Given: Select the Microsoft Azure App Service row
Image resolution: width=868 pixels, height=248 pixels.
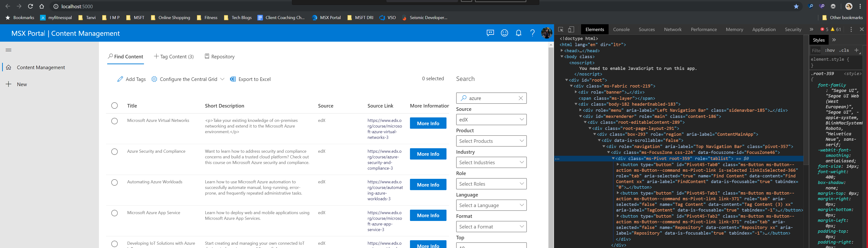Looking at the screenshot, I should pyautogui.click(x=115, y=213).
